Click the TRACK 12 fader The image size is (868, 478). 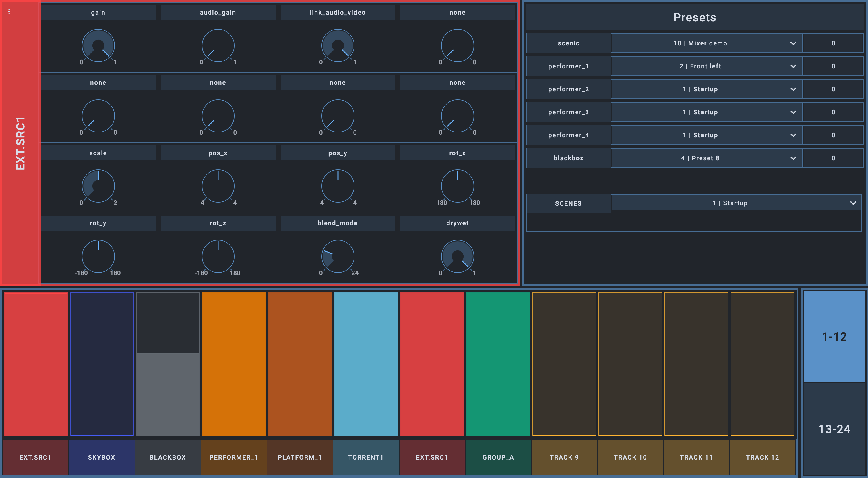762,364
